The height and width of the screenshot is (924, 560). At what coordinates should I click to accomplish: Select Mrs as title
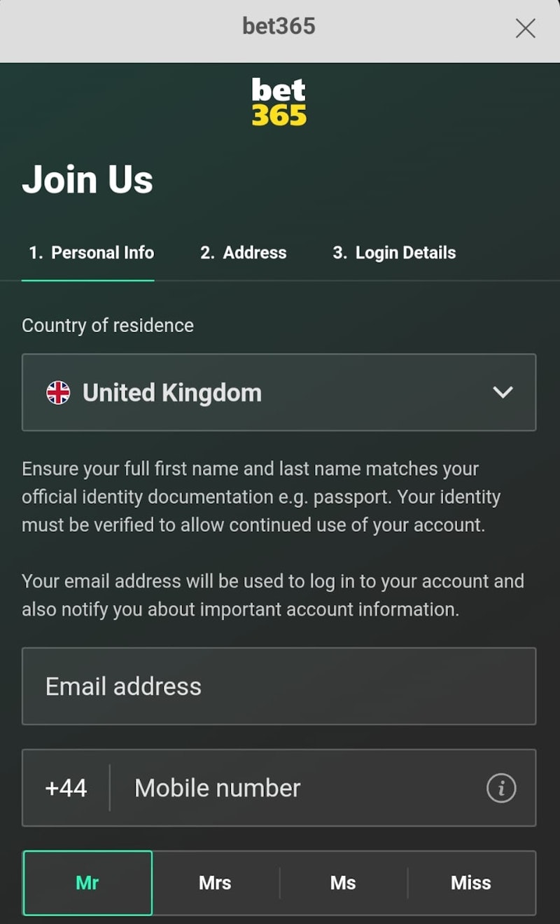pyautogui.click(x=215, y=883)
